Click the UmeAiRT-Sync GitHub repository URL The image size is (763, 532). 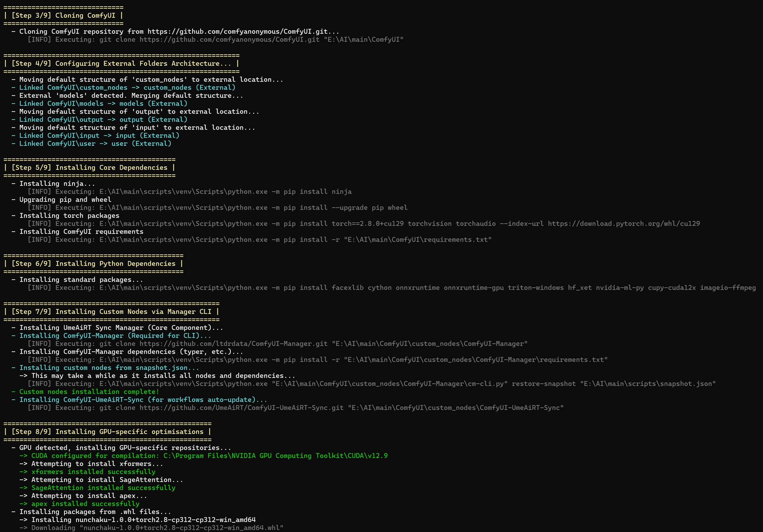(241, 408)
